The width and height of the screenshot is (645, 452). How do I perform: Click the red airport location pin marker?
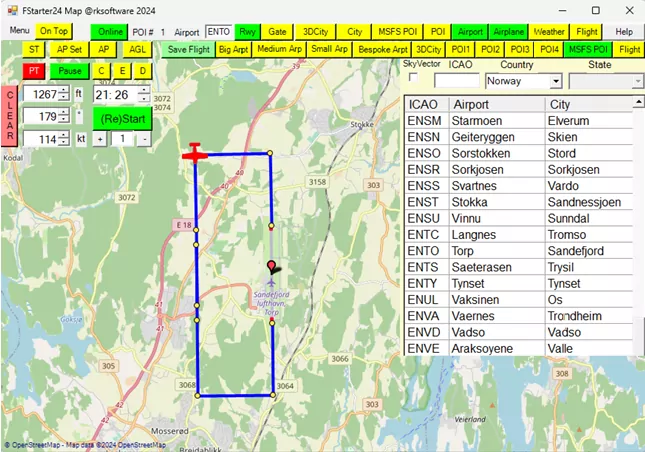pos(275,266)
